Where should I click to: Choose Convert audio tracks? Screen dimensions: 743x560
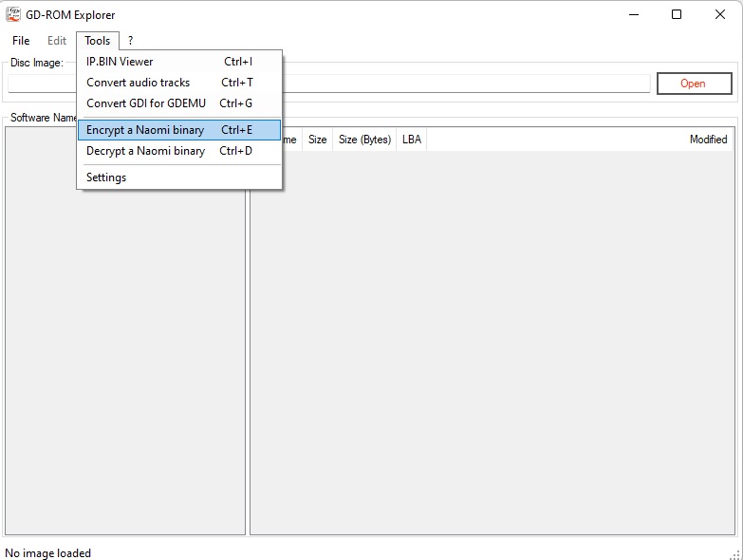click(179, 83)
